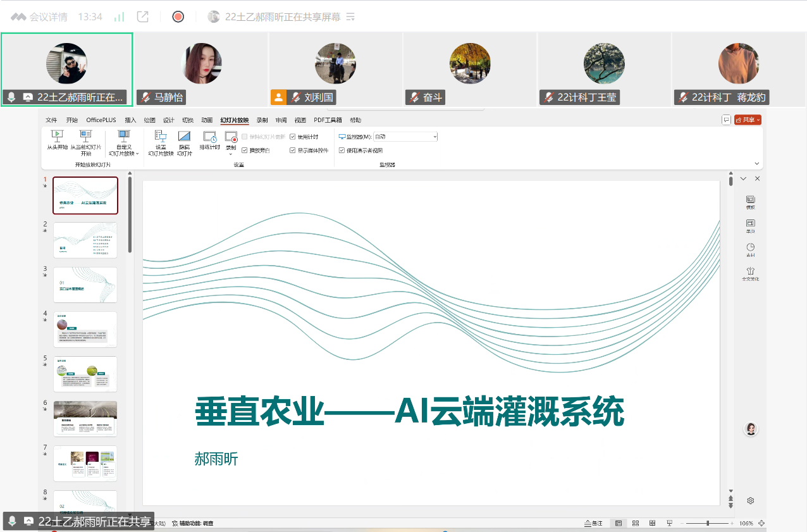The width and height of the screenshot is (807, 532).
Task: Click the 全文美化 beautify icon
Action: pyautogui.click(x=751, y=271)
